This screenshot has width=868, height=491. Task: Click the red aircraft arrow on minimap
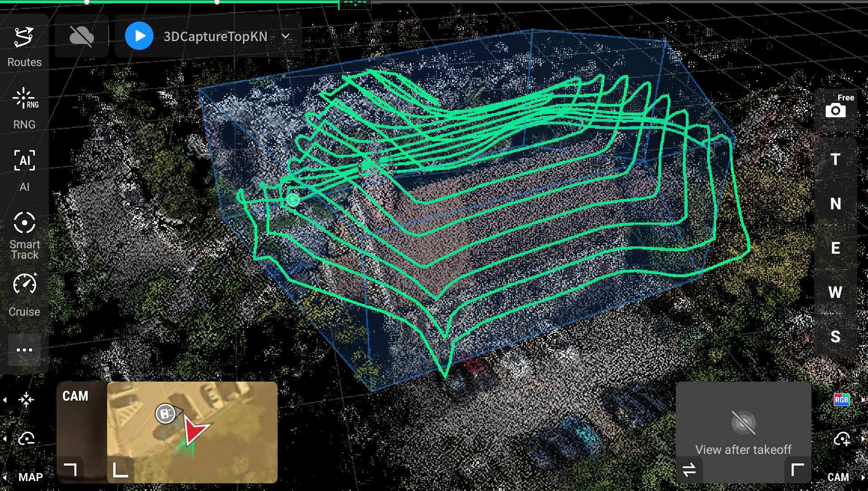click(x=195, y=430)
